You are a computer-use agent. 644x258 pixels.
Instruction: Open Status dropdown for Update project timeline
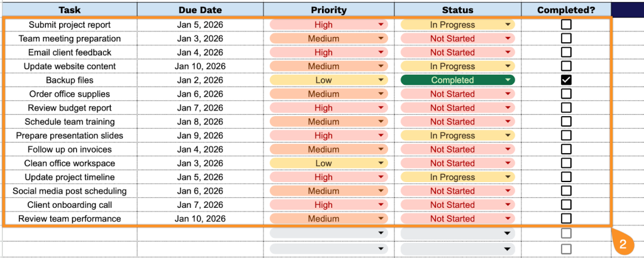tap(508, 177)
